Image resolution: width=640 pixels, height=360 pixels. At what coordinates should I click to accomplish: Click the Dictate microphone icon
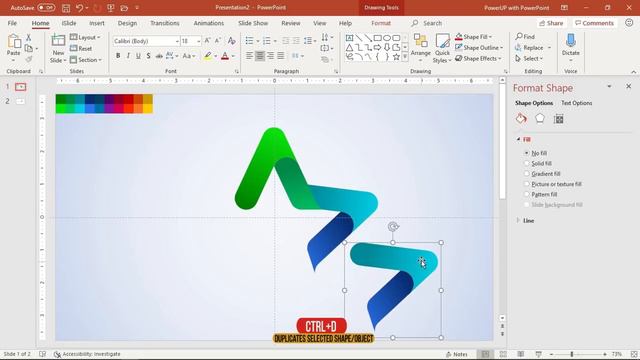tap(571, 40)
